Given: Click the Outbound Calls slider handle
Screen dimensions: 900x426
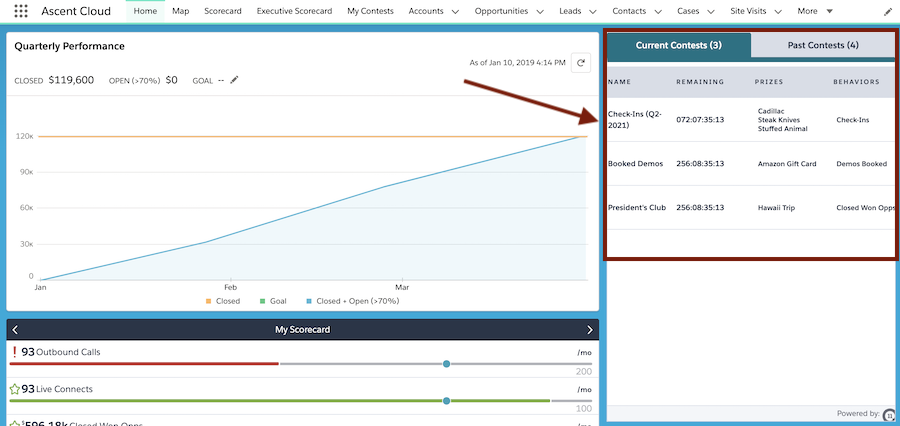Looking at the screenshot, I should point(446,364).
